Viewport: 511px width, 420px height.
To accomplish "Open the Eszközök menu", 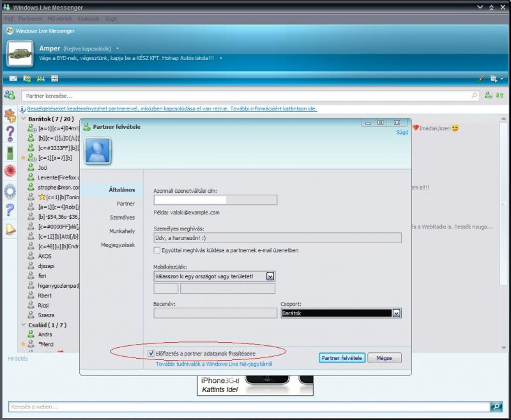I will point(88,19).
